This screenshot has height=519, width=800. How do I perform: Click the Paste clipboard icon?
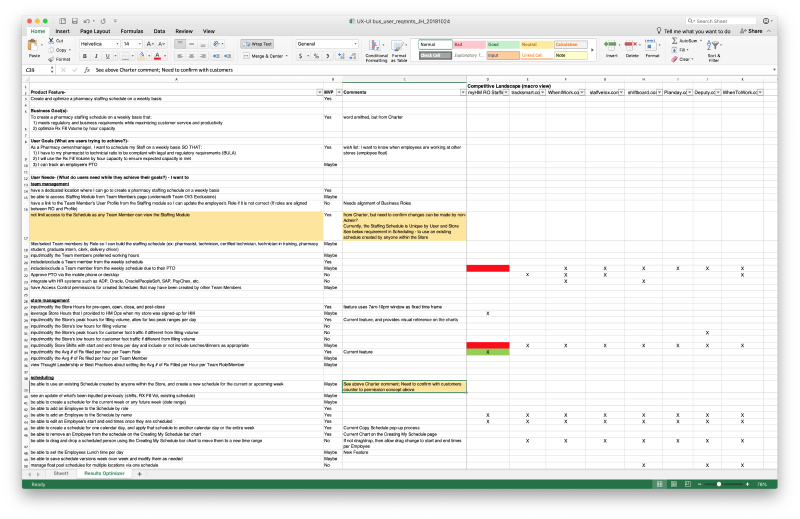click(x=34, y=47)
